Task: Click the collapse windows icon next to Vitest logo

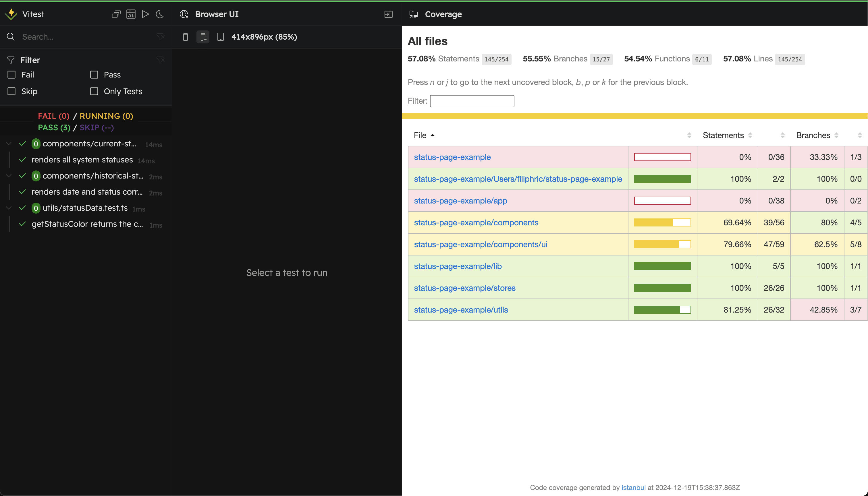Action: click(x=116, y=14)
